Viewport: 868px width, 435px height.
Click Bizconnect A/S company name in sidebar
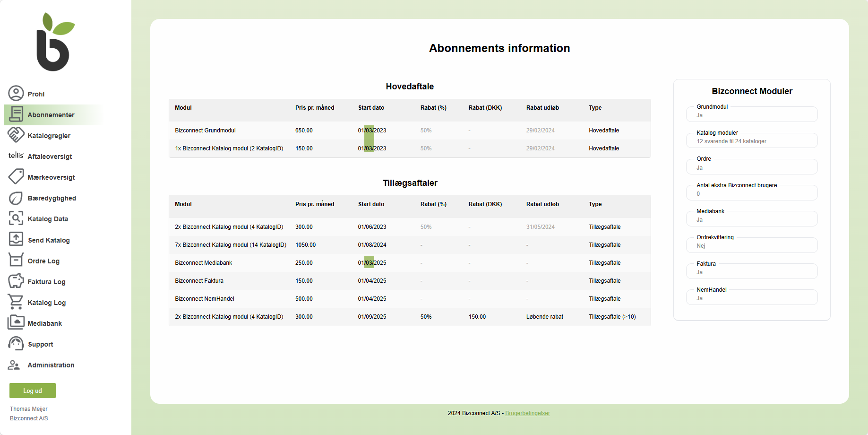coord(29,418)
